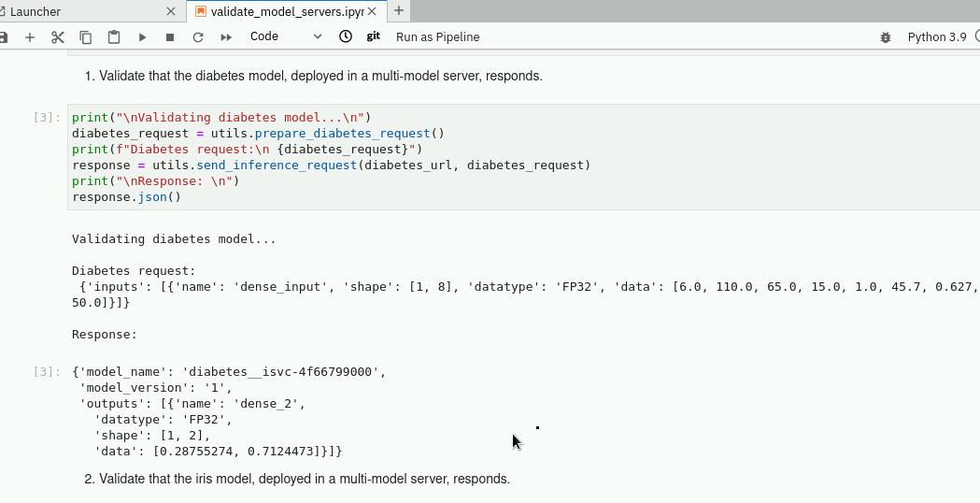Screen dimensions: 980x503
Task: Switch kernel via Python 3.9 label
Action: [x=937, y=36]
